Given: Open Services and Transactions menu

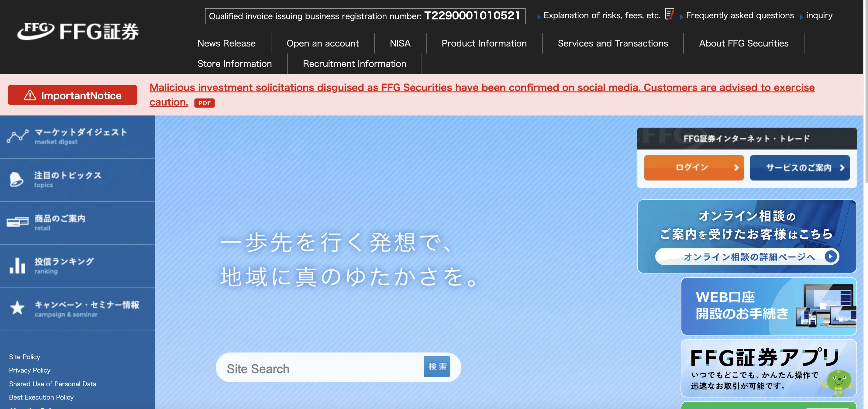Looking at the screenshot, I should [613, 43].
